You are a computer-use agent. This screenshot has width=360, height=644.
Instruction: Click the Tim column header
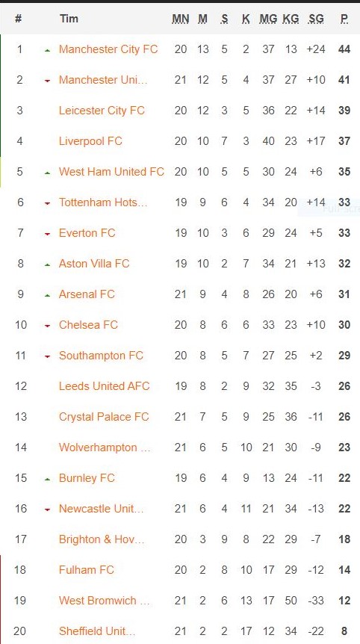click(x=69, y=19)
